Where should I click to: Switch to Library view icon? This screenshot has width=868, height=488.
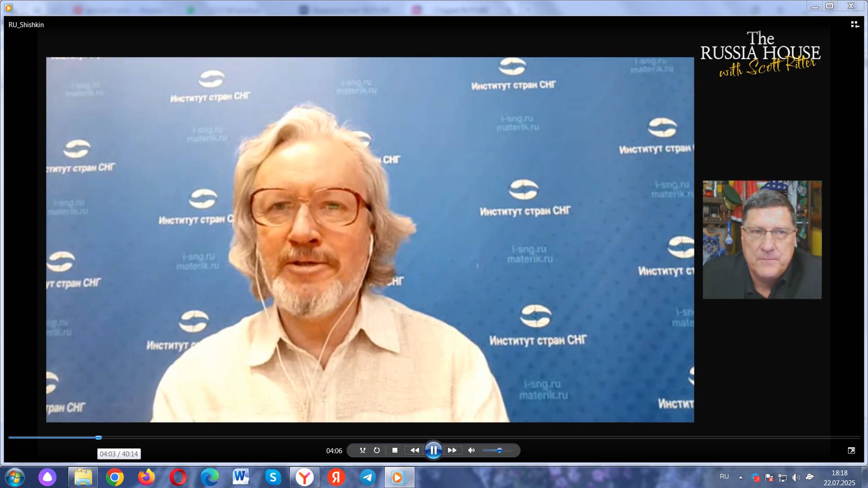click(854, 25)
